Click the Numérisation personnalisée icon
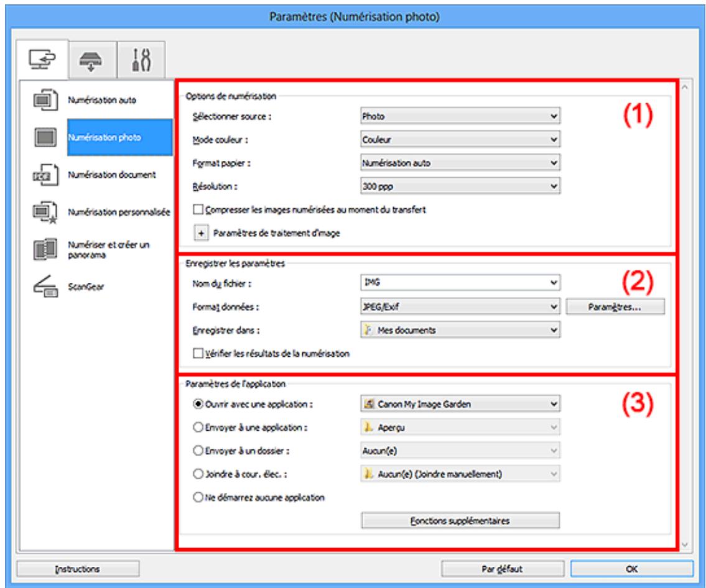The image size is (706, 588). coord(45,212)
